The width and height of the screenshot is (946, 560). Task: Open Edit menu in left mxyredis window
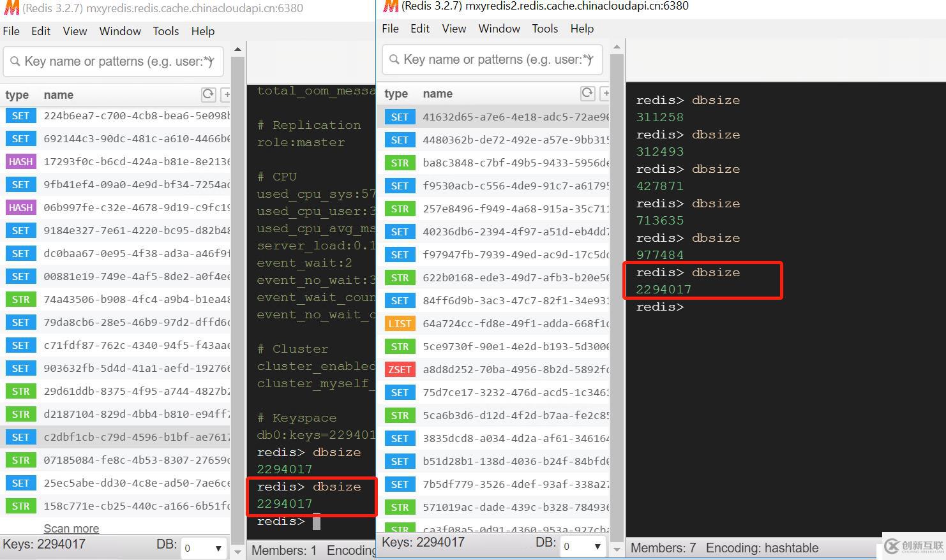pos(41,31)
